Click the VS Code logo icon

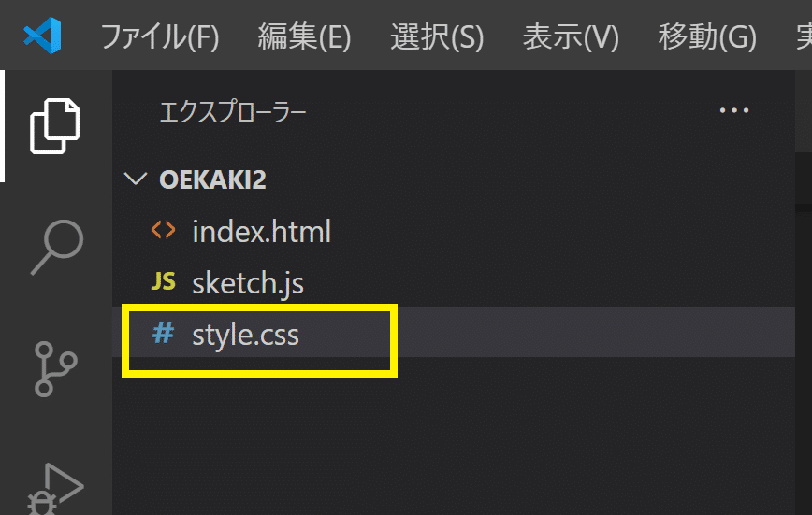point(42,36)
